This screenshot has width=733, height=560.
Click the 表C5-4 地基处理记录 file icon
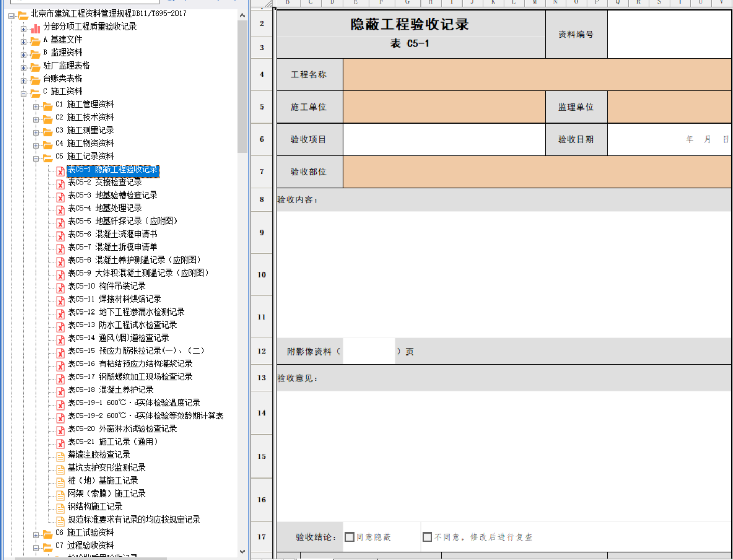[x=61, y=210]
